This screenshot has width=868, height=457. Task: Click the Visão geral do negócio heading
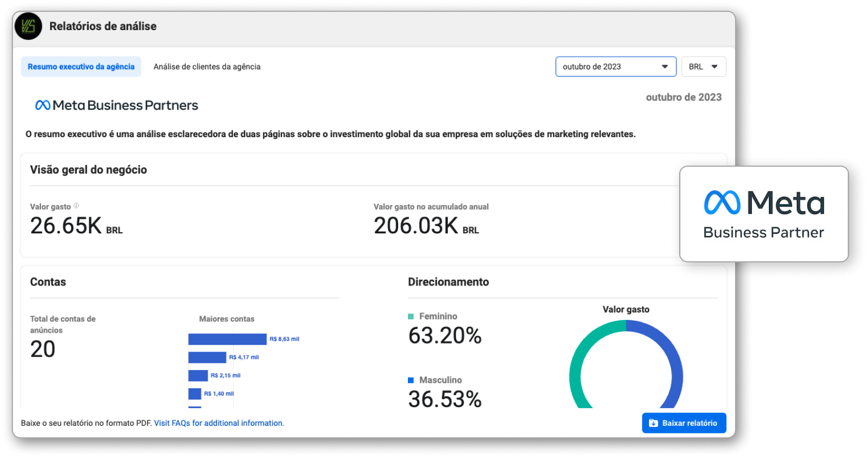[x=89, y=170]
